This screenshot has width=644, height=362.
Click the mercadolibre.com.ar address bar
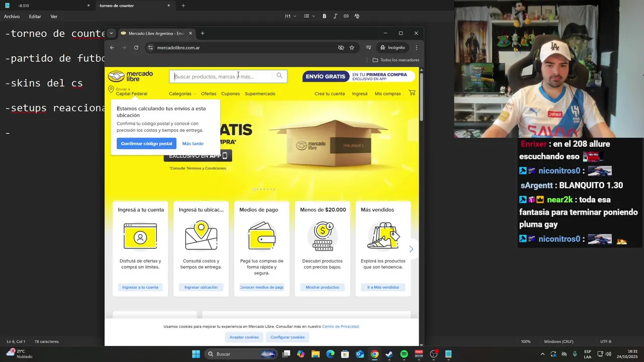point(178,48)
